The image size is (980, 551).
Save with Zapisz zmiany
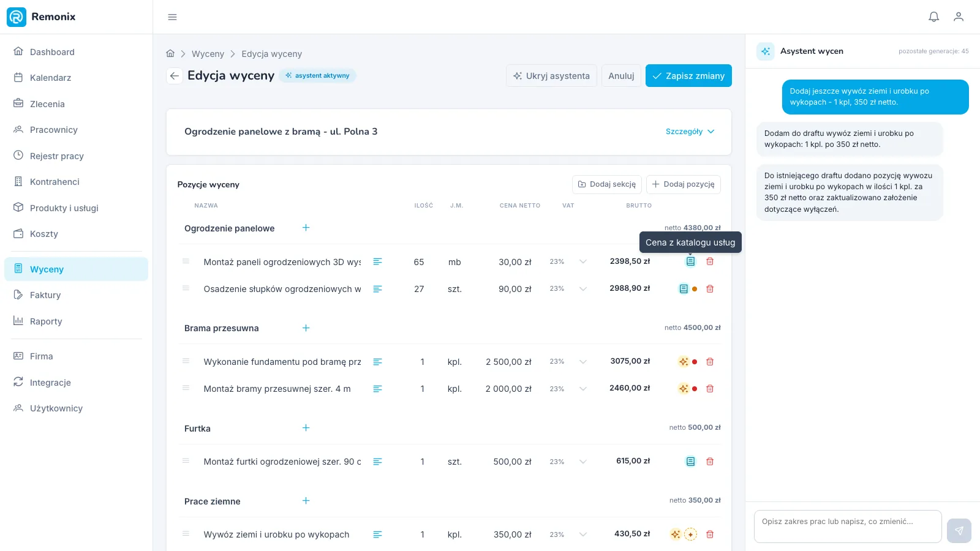tap(688, 76)
